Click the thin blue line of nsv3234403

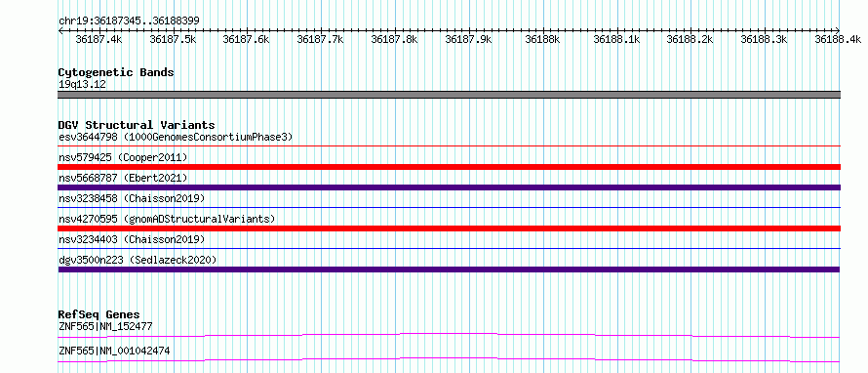[x=450, y=249]
